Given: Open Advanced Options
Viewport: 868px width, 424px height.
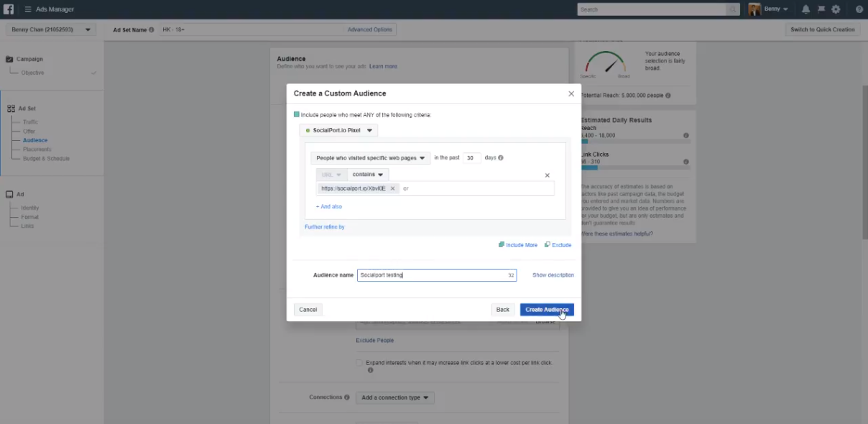Looking at the screenshot, I should 370,29.
